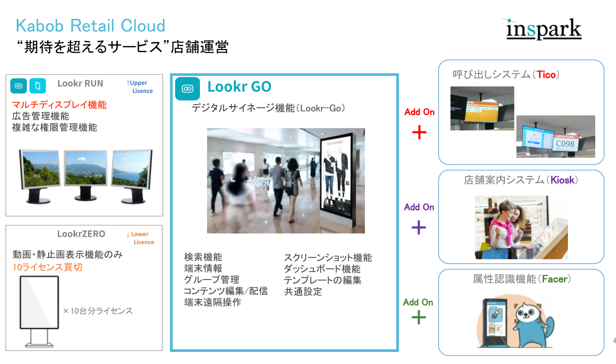Click the feature ダッシュボード機能
Viewport: 616px width, 364px height.
[x=322, y=269]
